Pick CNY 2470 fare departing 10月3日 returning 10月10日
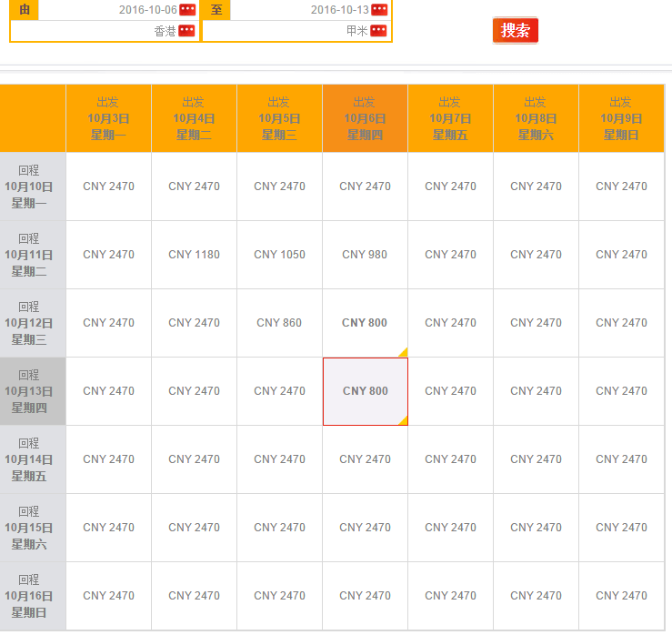Viewport: 672px width, 635px height. click(108, 186)
